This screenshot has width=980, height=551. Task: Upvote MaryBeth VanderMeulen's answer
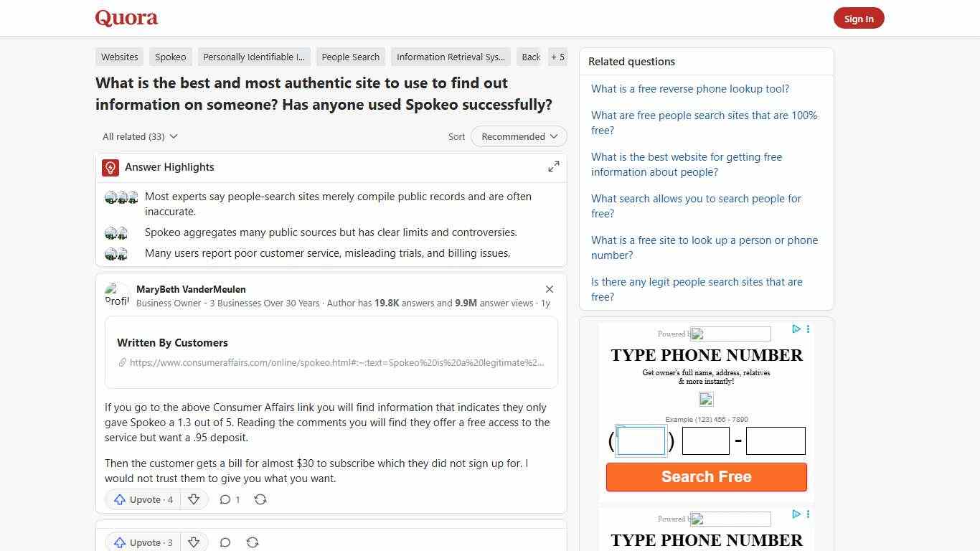(x=141, y=499)
